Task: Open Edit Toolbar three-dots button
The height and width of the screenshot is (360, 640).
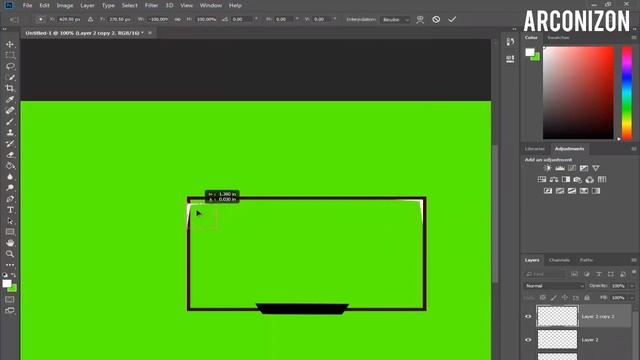Action: tap(10, 264)
